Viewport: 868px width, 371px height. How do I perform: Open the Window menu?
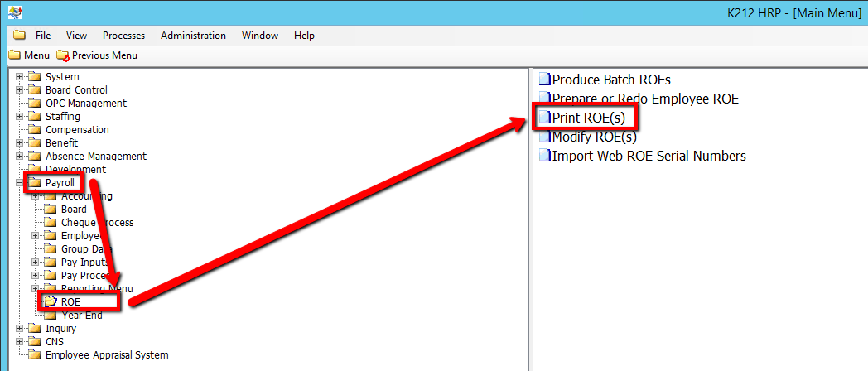point(260,36)
